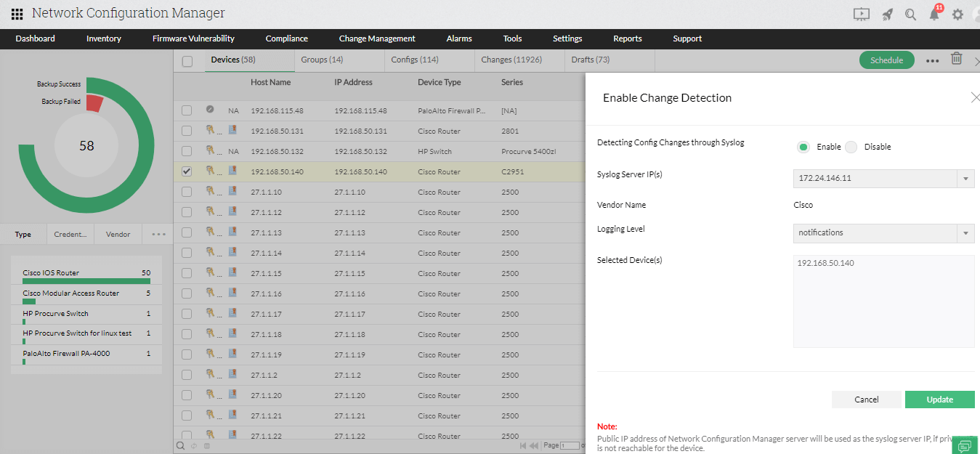Open the search icon in the header
The height and width of the screenshot is (454, 980).
point(910,14)
